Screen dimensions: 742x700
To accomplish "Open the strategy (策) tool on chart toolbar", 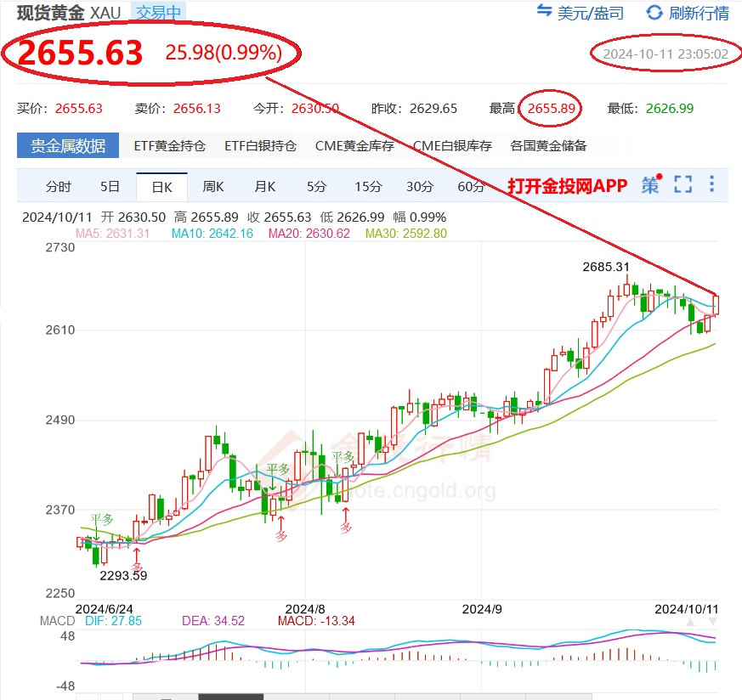I will click(649, 186).
